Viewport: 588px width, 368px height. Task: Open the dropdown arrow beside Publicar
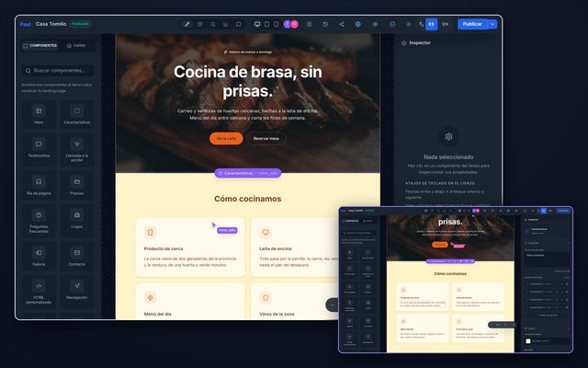click(492, 24)
